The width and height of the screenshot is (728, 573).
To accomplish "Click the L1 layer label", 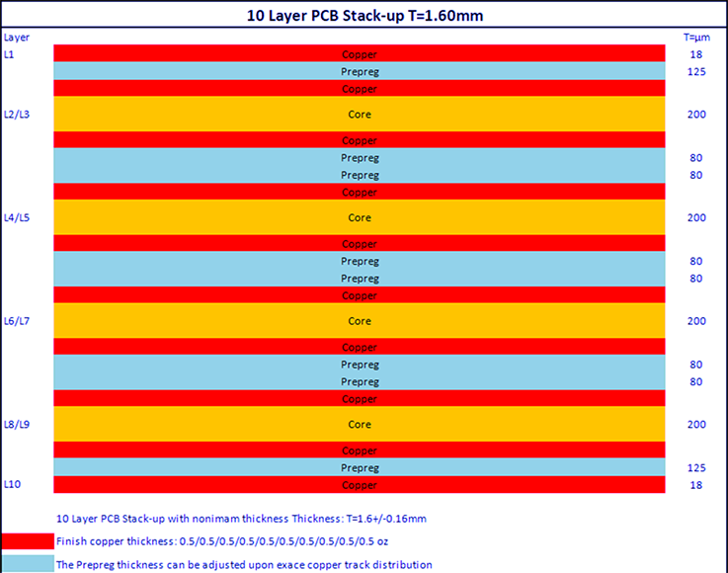I will click(x=9, y=54).
